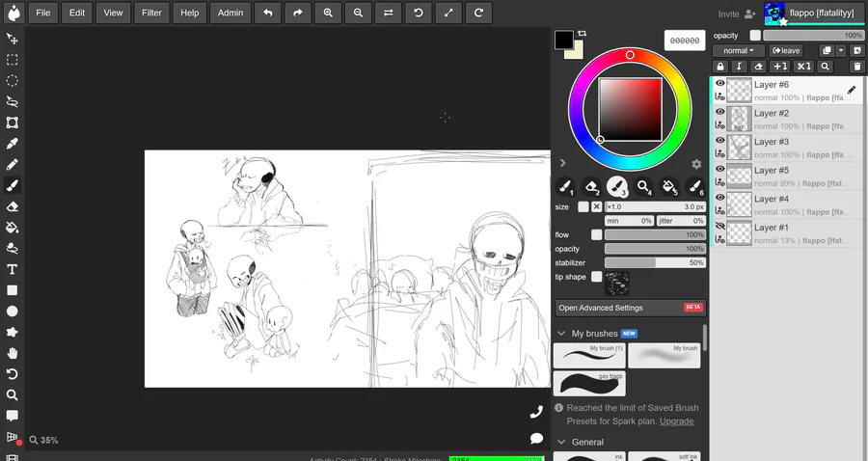Open the View menu
Viewport: 868px width, 461px height.
click(x=113, y=13)
